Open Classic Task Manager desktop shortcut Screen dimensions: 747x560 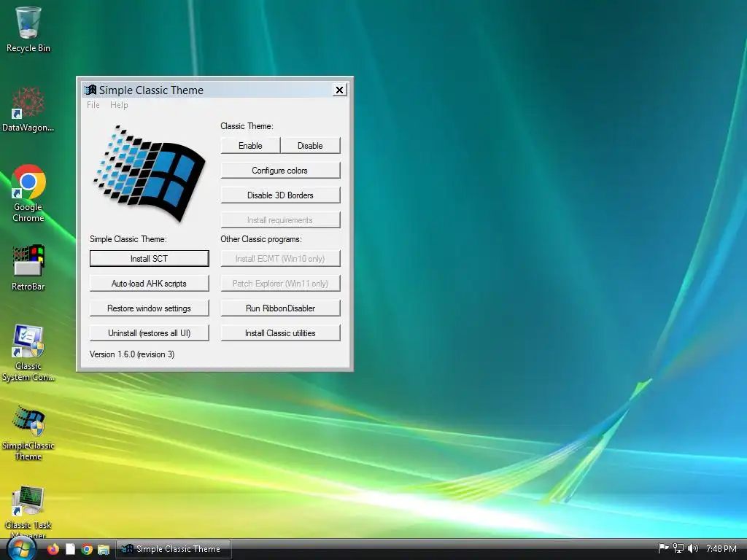pos(28,512)
